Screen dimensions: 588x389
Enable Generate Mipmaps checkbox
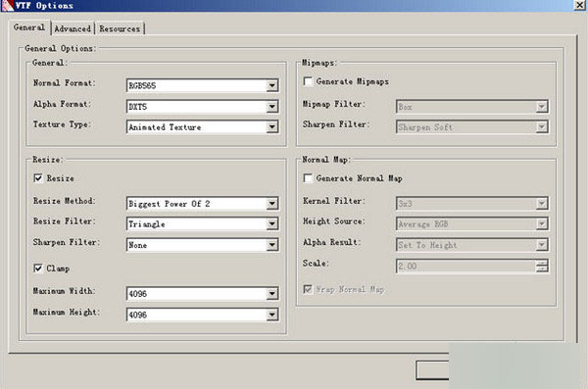click(x=308, y=81)
